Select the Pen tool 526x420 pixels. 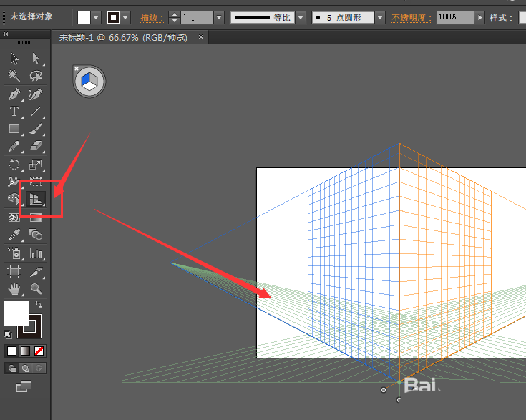[14, 94]
